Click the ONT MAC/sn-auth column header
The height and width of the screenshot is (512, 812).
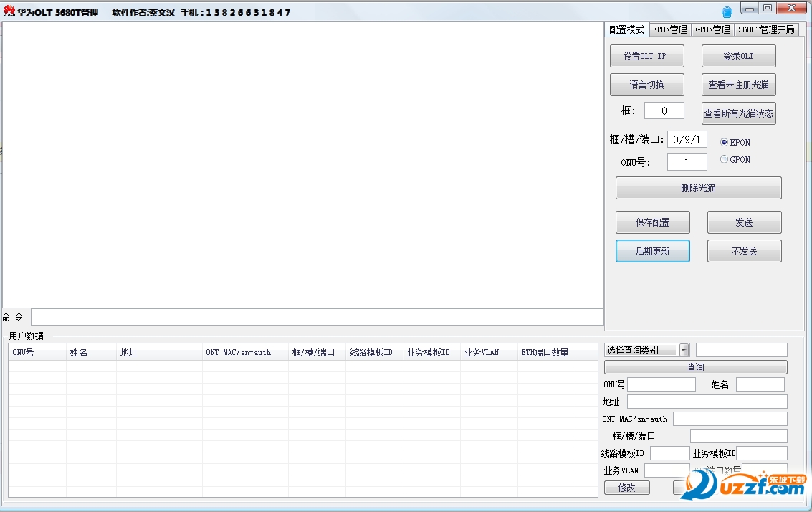coord(243,351)
